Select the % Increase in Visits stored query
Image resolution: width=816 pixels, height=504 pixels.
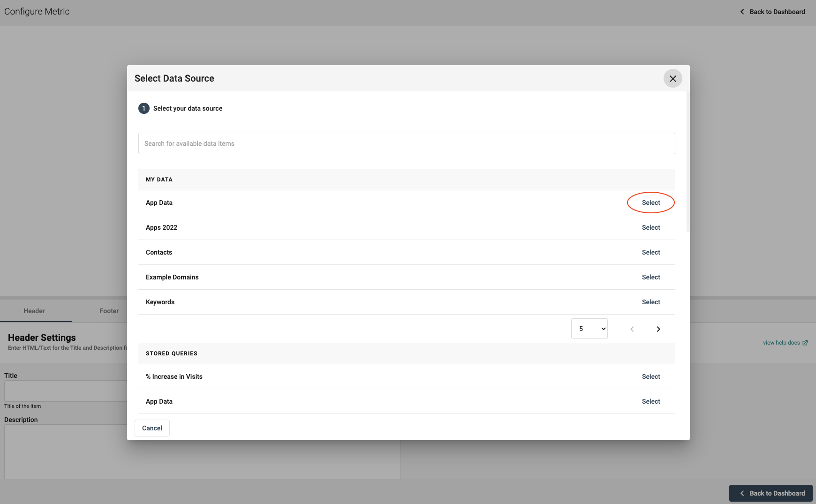click(650, 376)
